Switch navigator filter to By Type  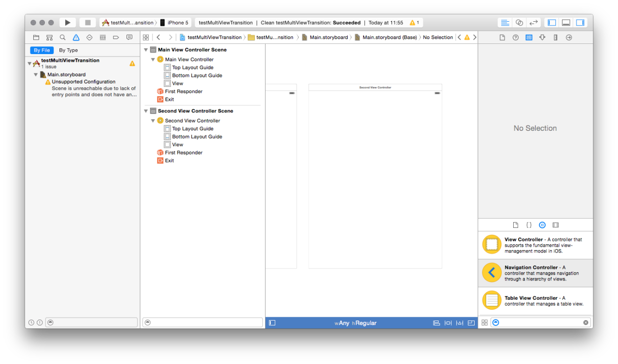68,50
